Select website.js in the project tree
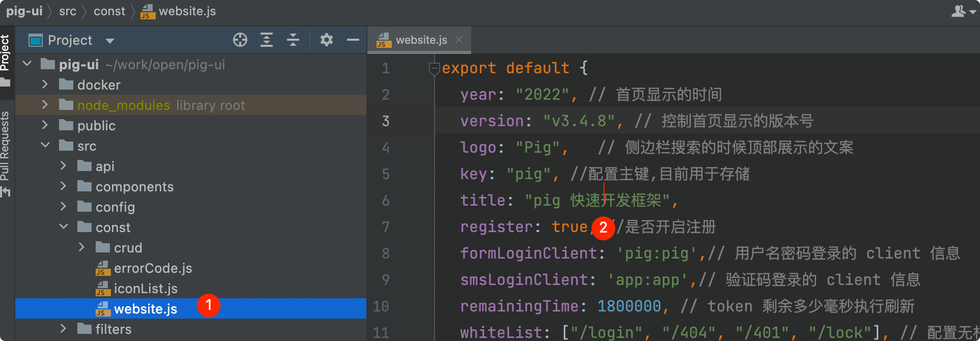This screenshot has width=980, height=341. click(191, 308)
